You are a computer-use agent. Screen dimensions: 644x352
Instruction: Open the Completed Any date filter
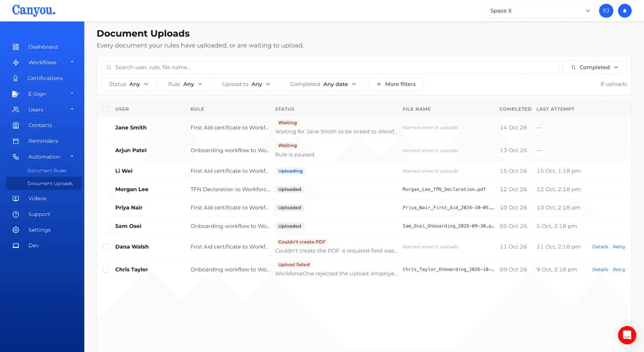coord(324,84)
